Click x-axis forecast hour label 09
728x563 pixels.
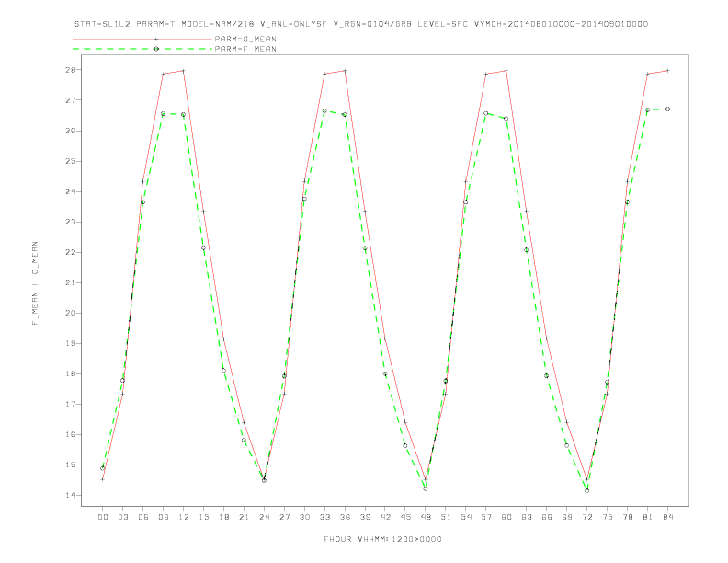coord(163,517)
